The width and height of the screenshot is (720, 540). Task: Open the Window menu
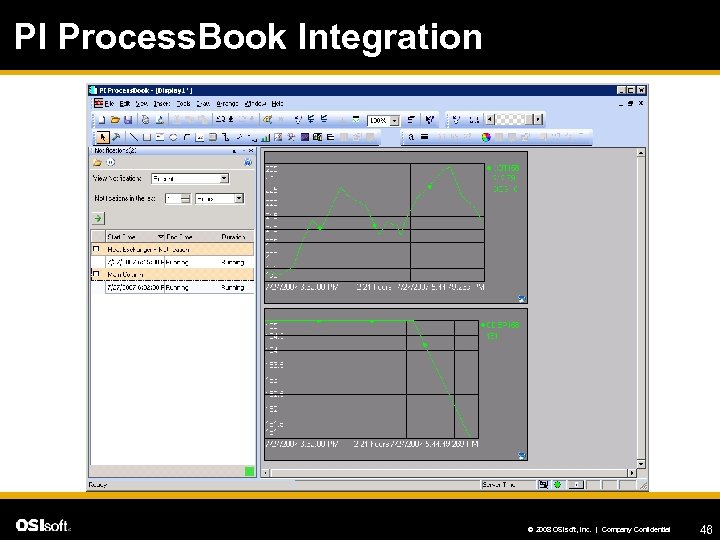coord(255,104)
